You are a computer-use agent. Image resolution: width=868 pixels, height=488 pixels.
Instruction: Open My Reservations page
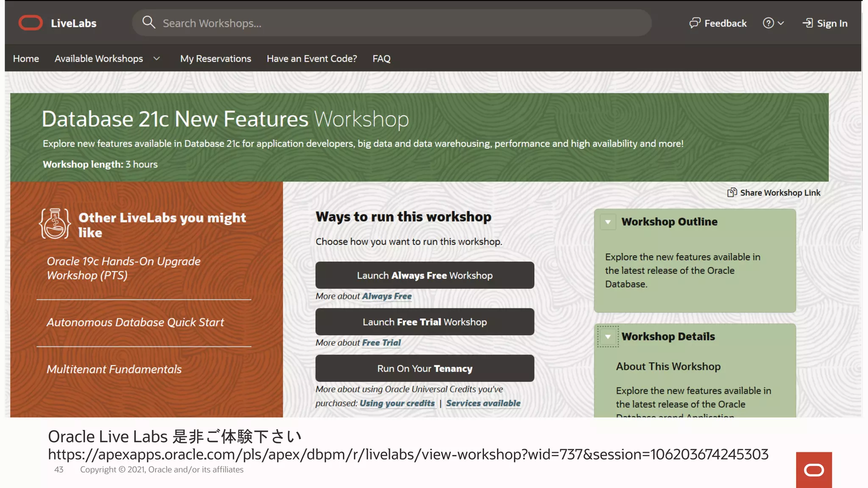[x=216, y=58]
